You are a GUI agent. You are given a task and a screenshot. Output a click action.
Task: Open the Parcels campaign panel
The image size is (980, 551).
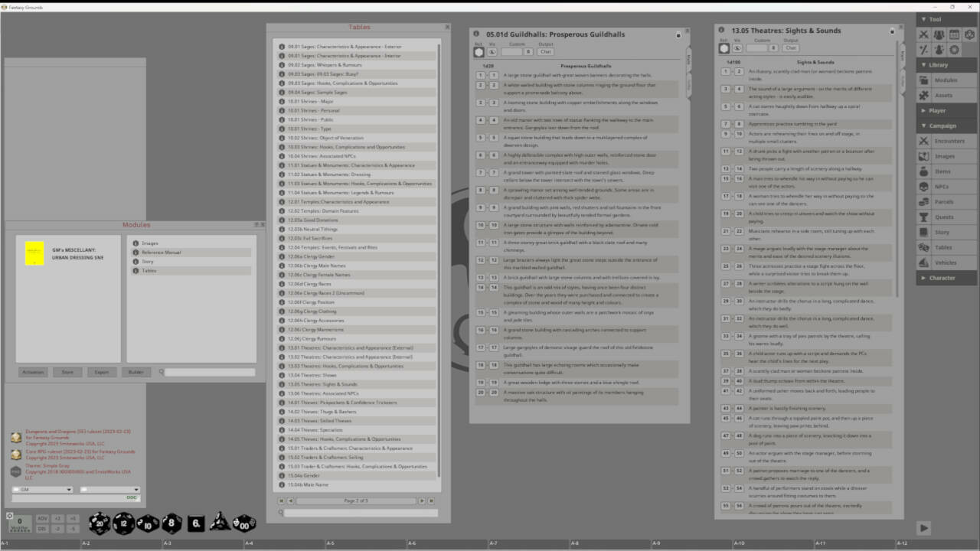[x=946, y=201]
